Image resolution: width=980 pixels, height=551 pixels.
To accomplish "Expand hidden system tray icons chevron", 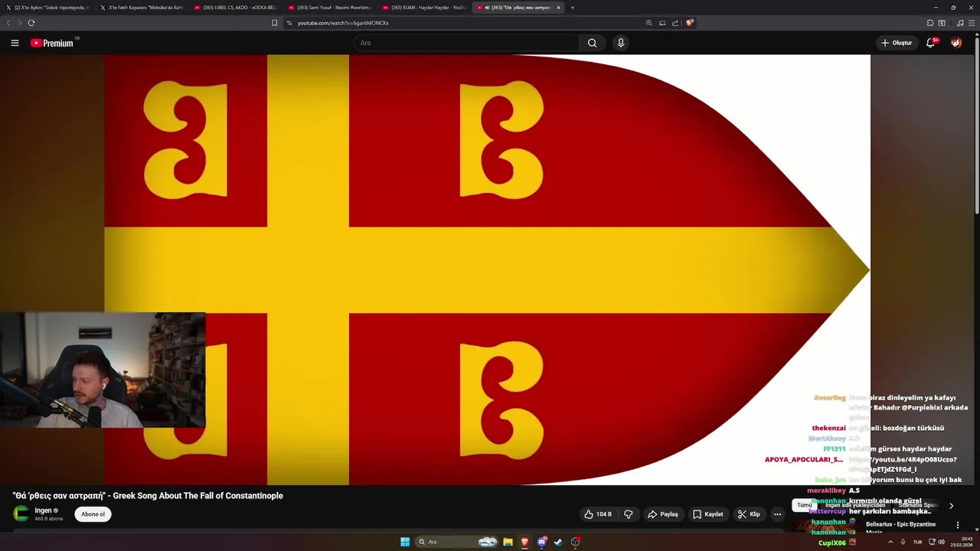I will (x=890, y=542).
